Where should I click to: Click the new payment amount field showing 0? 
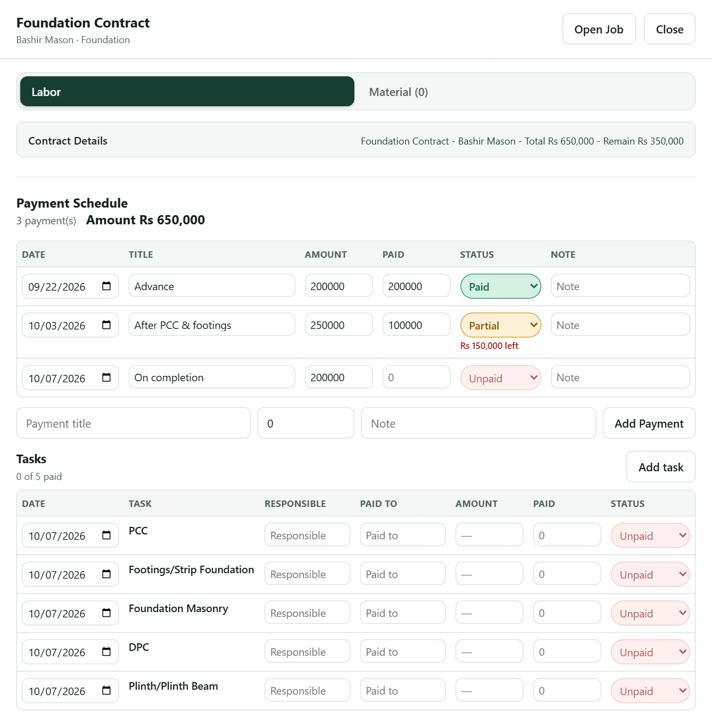tap(306, 423)
